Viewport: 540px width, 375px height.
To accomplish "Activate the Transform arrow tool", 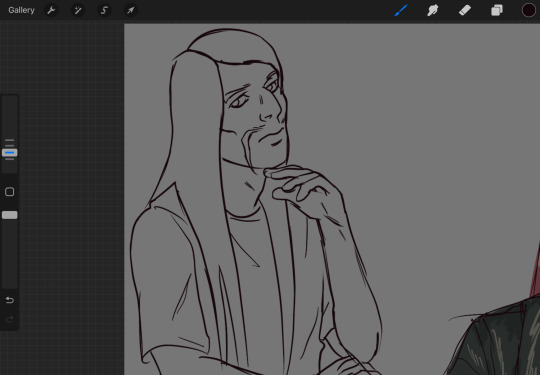I will (x=130, y=10).
